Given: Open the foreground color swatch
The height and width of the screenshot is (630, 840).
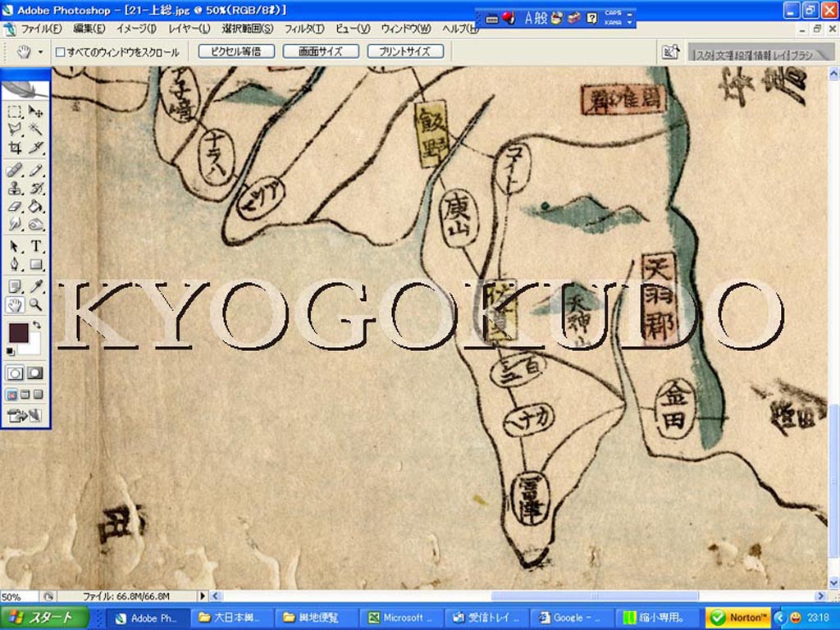Looking at the screenshot, I should point(18,332).
